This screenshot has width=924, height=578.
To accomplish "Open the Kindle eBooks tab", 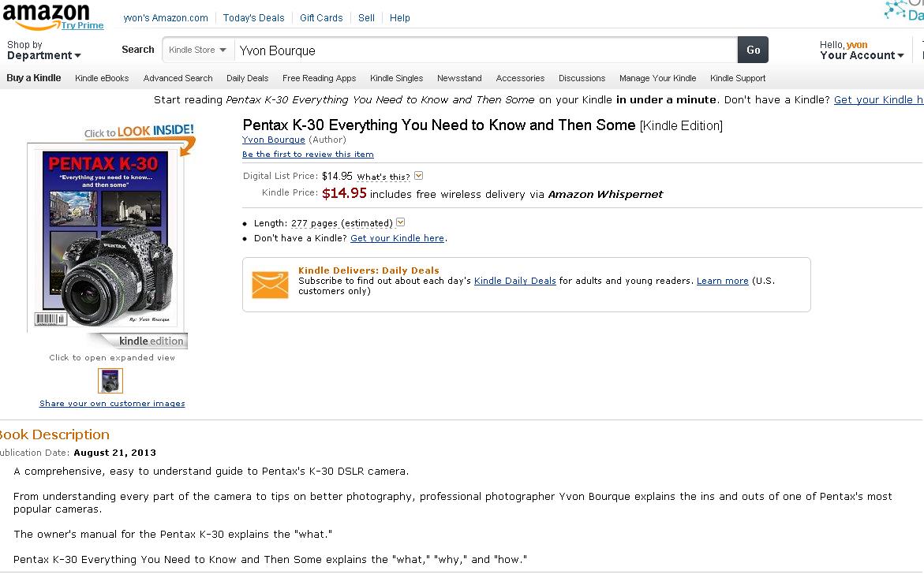I will pyautogui.click(x=102, y=78).
